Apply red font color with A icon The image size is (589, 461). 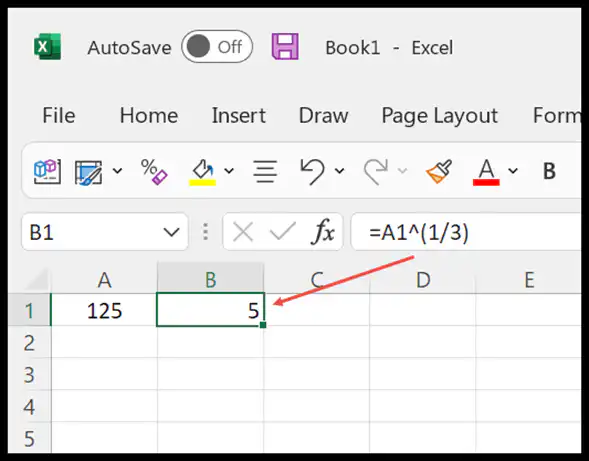pos(486,172)
